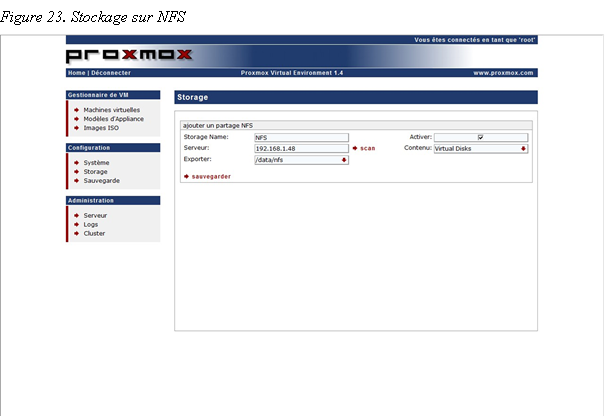Click 'Vous êtes connectés en tant que root' text
Screen dimensions: 605x417
(475, 40)
